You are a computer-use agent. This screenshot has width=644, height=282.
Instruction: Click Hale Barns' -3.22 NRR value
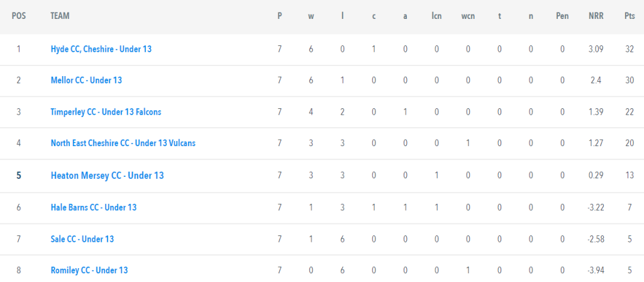click(x=595, y=207)
